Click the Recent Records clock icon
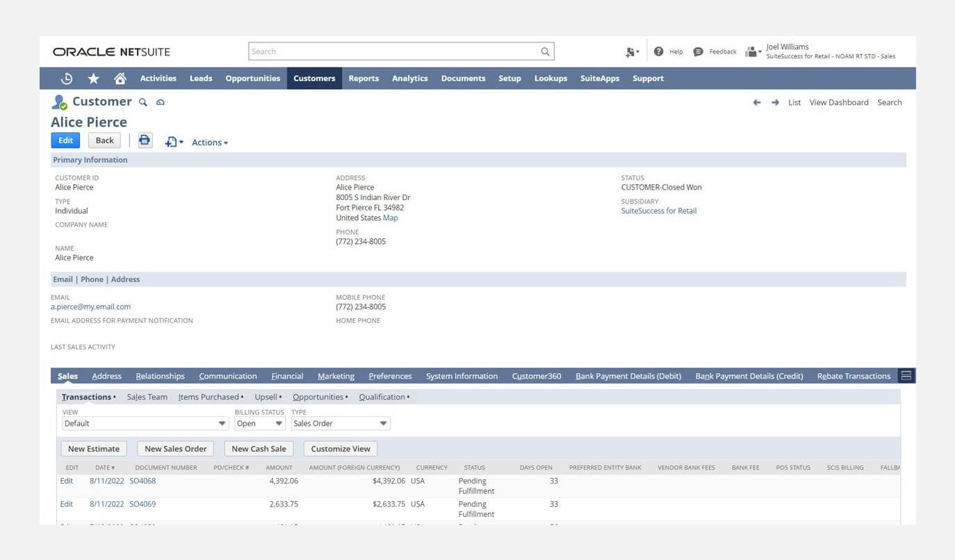Image resolution: width=955 pixels, height=560 pixels. 67,79
